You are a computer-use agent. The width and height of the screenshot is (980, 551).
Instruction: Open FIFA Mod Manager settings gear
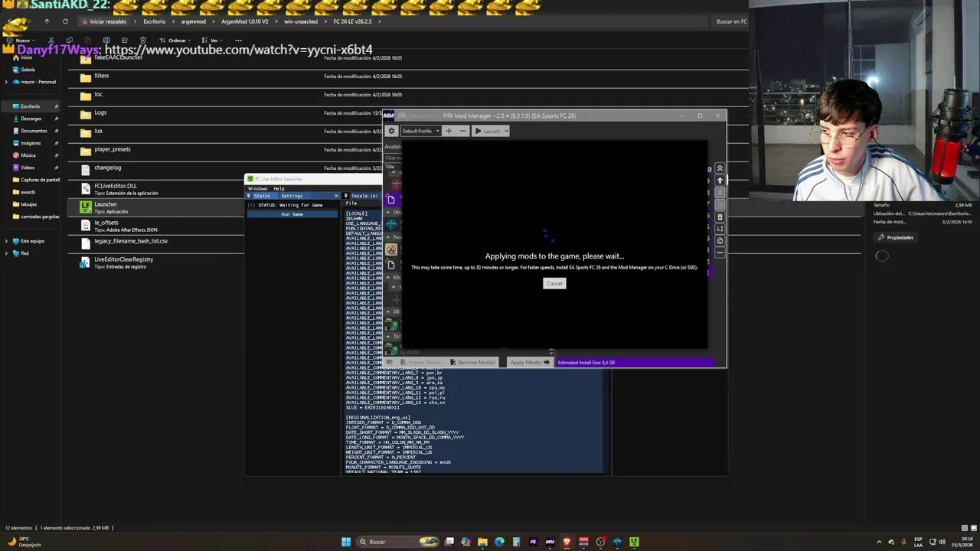point(391,131)
